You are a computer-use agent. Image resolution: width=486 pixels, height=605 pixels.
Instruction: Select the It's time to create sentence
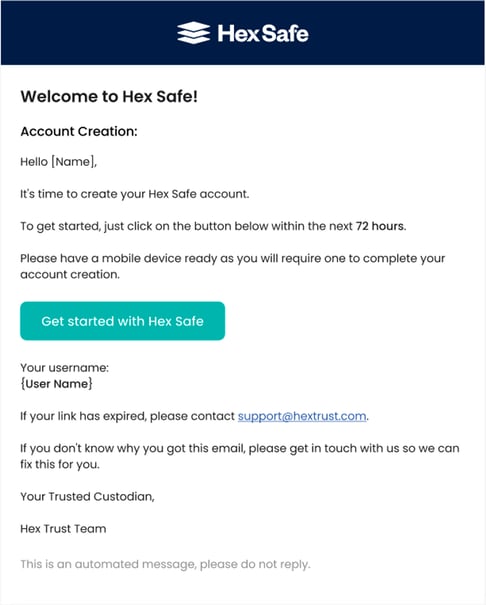(x=135, y=194)
